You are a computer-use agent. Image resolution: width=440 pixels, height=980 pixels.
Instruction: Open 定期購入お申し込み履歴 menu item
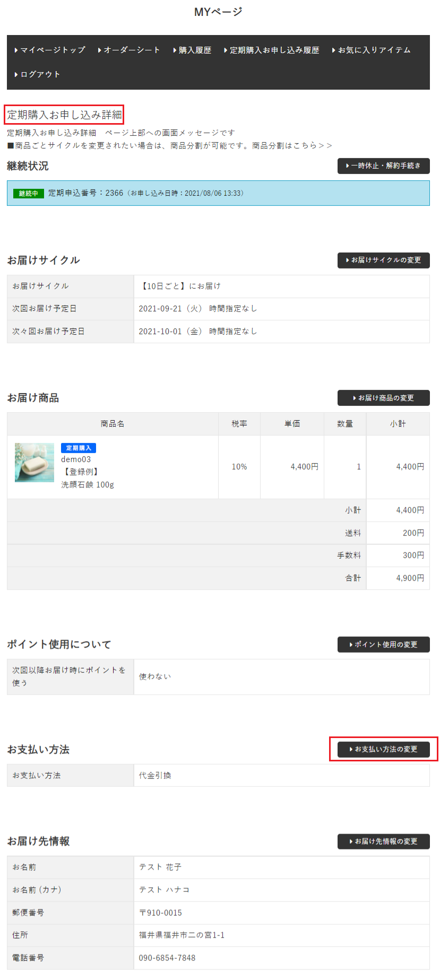point(272,50)
